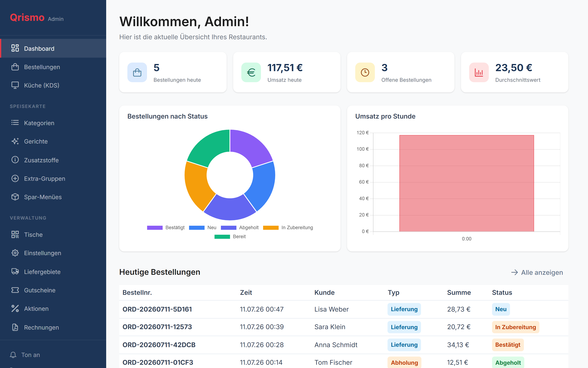Click the 20,72 € sum value

(x=459, y=327)
